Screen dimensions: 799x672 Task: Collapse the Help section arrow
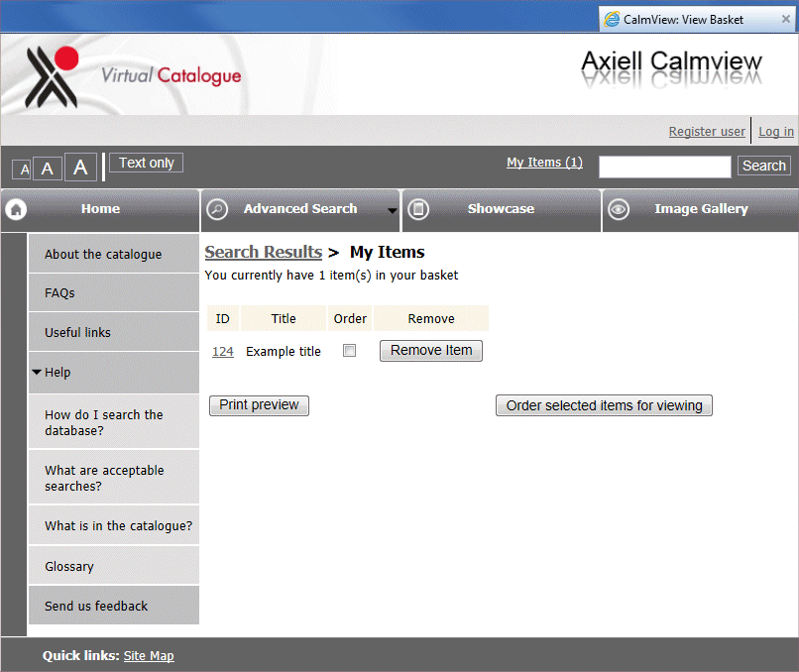click(37, 372)
